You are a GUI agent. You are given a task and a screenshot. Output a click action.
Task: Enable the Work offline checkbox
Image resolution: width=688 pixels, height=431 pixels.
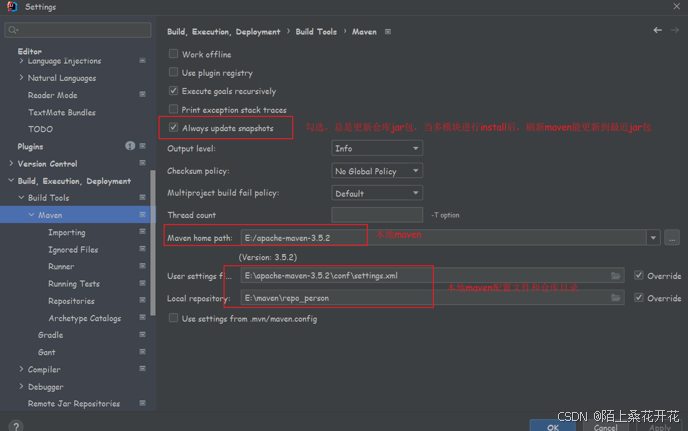173,54
